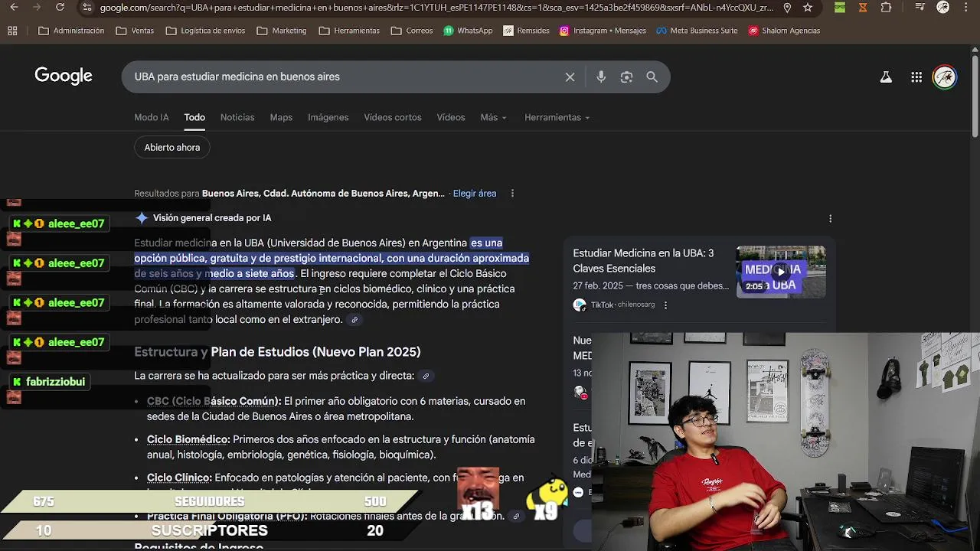Open Estudiar Medicina en la UBA video result

tap(643, 260)
